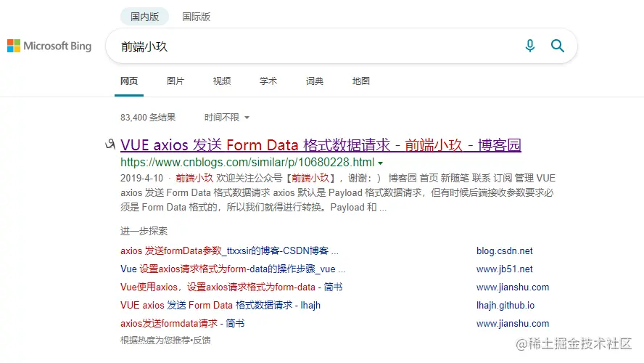Click the Microsoft Bing logo
The width and height of the screenshot is (644, 363).
[49, 46]
